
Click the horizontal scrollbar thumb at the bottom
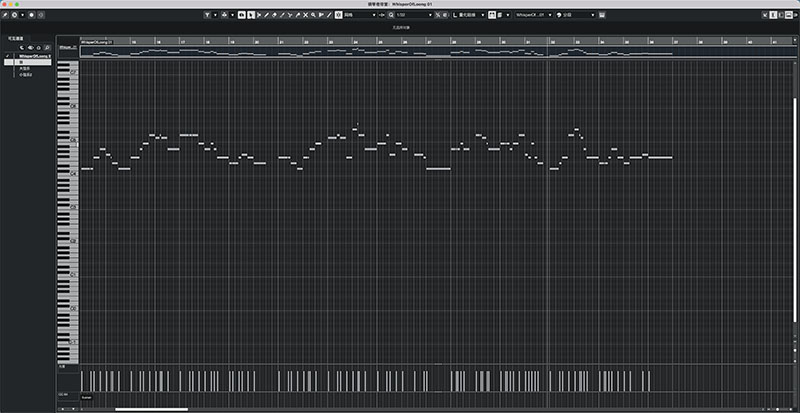(x=152, y=409)
